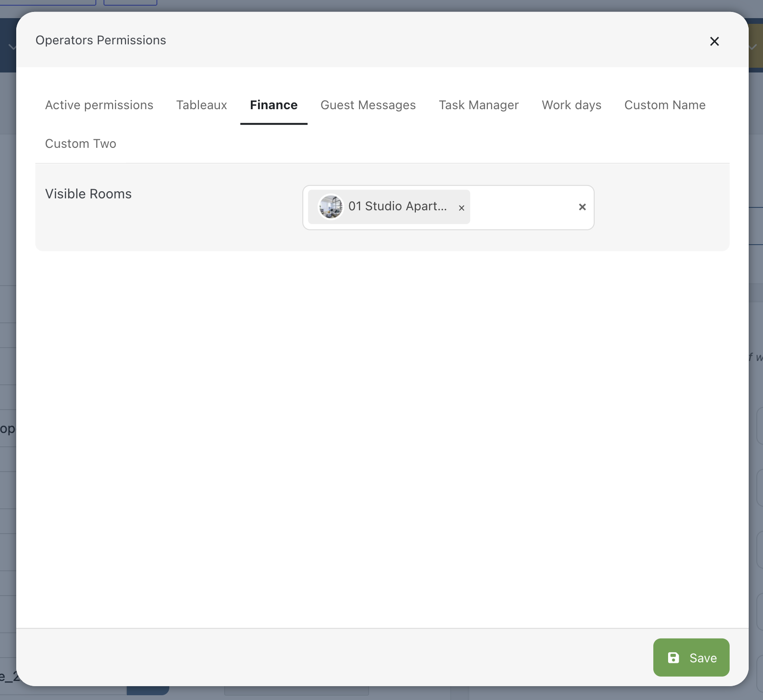Image resolution: width=763 pixels, height=700 pixels.
Task: Click the Operators Permissions title text
Action: [x=101, y=40]
